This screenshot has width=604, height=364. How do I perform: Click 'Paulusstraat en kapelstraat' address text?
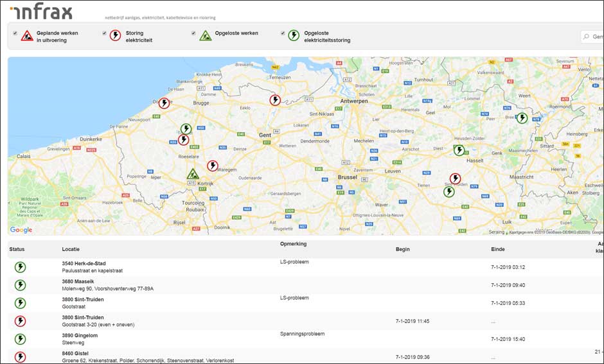(93, 271)
